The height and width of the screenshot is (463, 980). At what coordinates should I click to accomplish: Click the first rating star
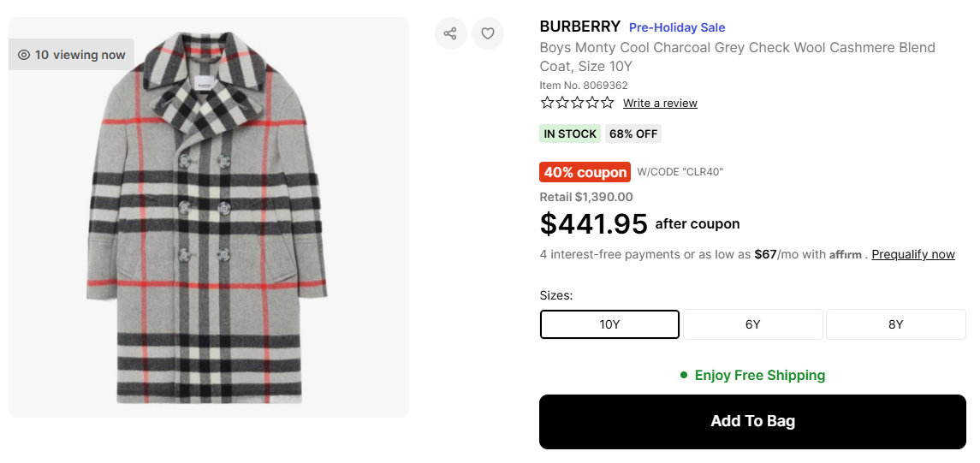pos(547,103)
